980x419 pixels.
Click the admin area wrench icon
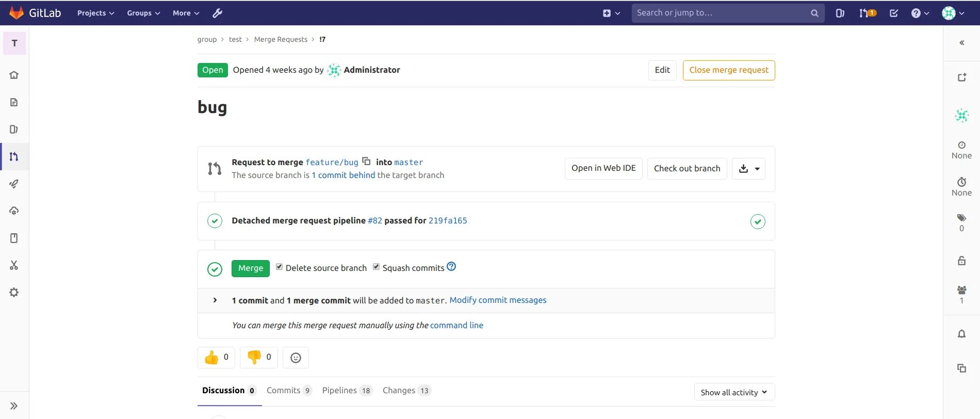click(x=217, y=13)
